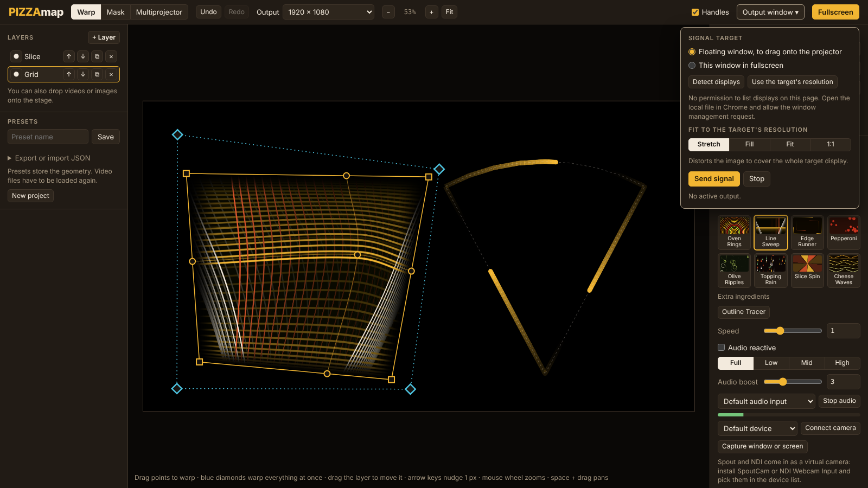This screenshot has width=868, height=488.
Task: Choose the Edge Runner pattern
Action: pos(807,233)
